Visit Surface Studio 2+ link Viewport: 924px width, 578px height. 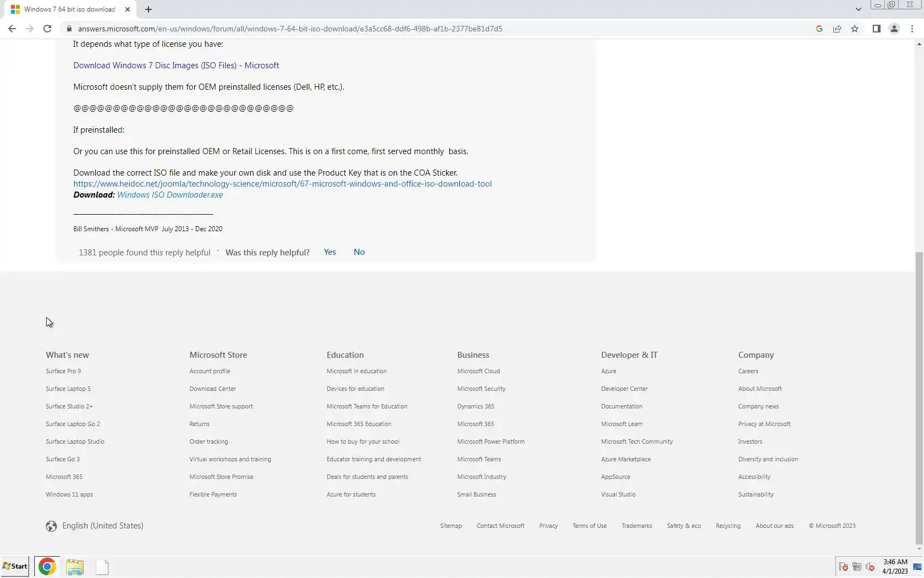pyautogui.click(x=69, y=406)
